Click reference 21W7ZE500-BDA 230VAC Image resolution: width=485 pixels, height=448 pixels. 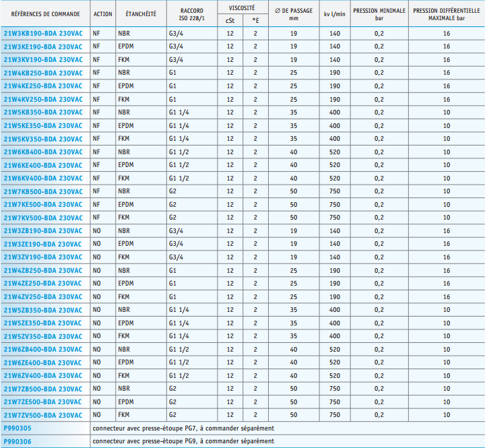coord(43,402)
